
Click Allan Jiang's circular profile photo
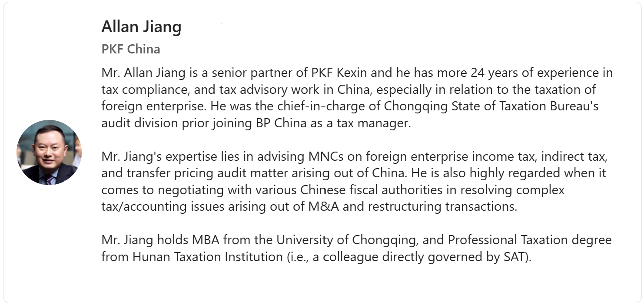click(49, 152)
